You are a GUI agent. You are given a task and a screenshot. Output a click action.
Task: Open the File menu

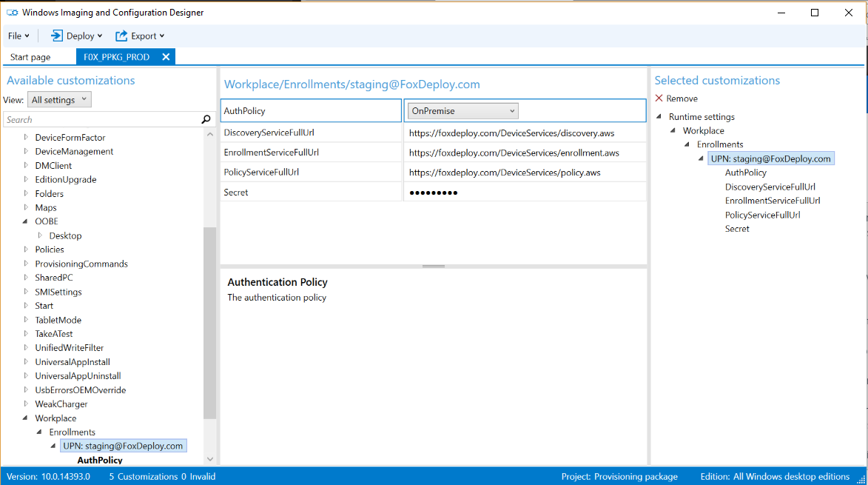pos(18,36)
